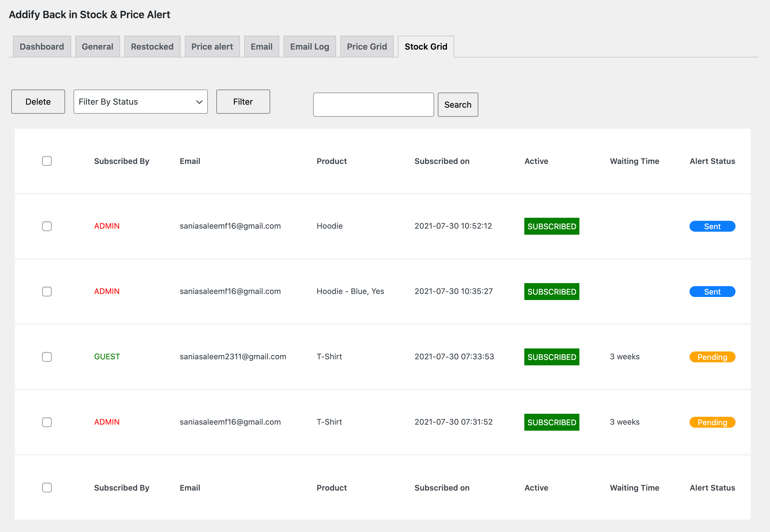Open the Price Grid tab
The image size is (770, 532).
(367, 46)
